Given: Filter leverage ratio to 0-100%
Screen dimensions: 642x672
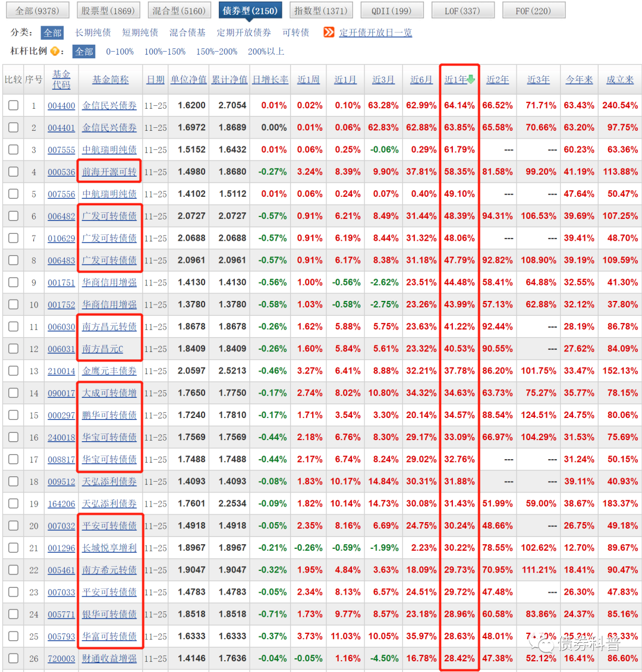Looking at the screenshot, I should pos(120,51).
